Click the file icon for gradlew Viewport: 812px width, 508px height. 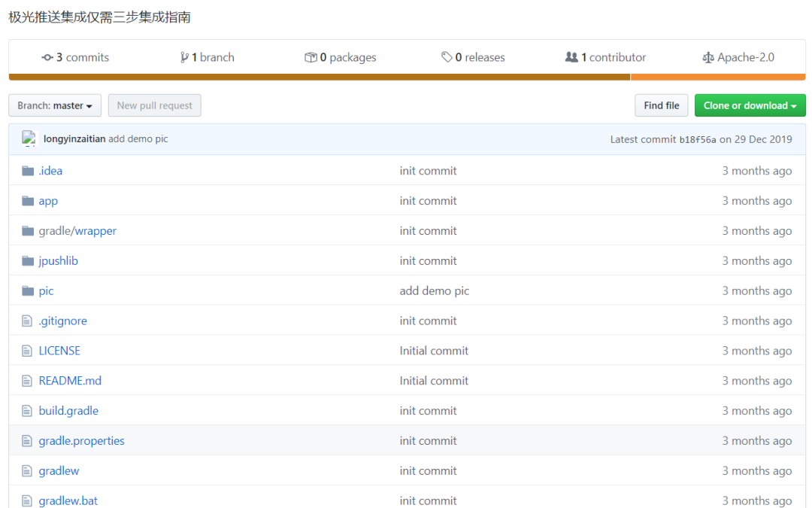point(27,471)
